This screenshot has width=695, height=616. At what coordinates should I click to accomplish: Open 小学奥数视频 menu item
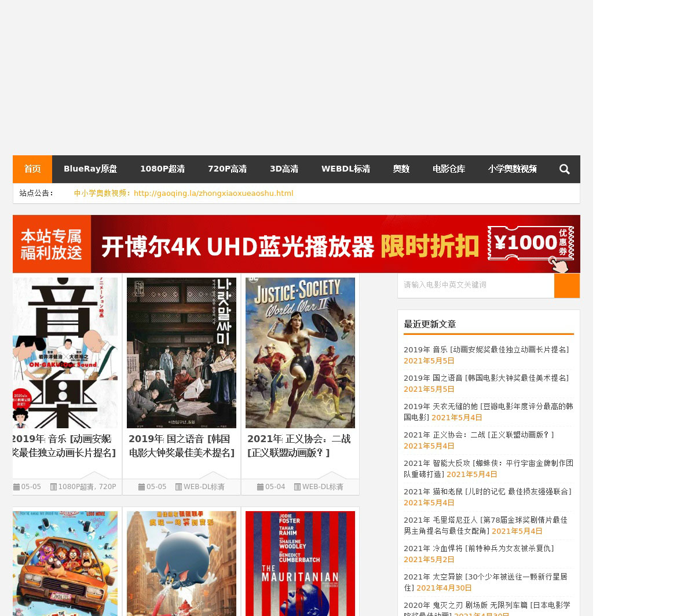[x=513, y=169]
